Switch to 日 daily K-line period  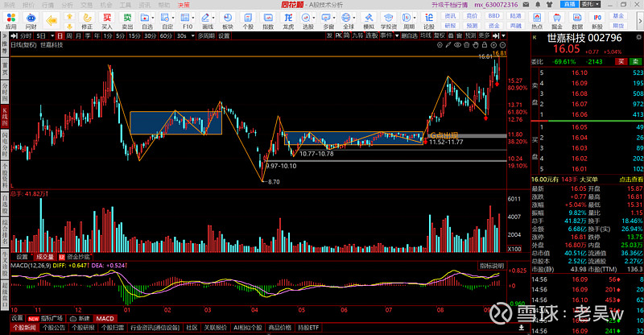[60, 35]
